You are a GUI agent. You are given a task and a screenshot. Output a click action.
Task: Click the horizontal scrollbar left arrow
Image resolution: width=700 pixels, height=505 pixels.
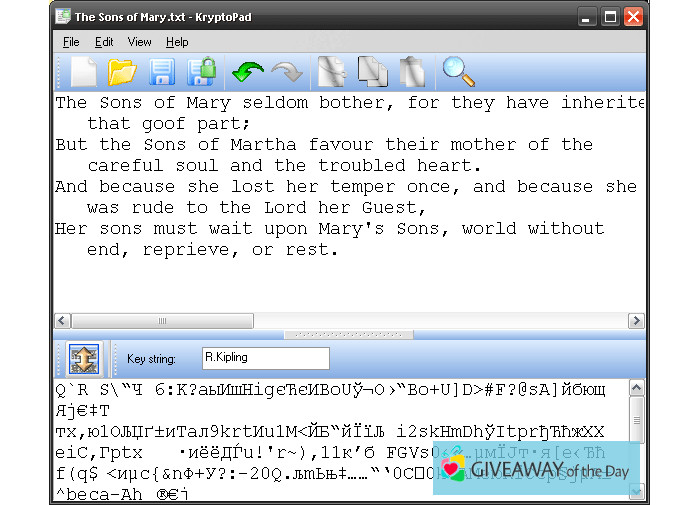(62, 321)
